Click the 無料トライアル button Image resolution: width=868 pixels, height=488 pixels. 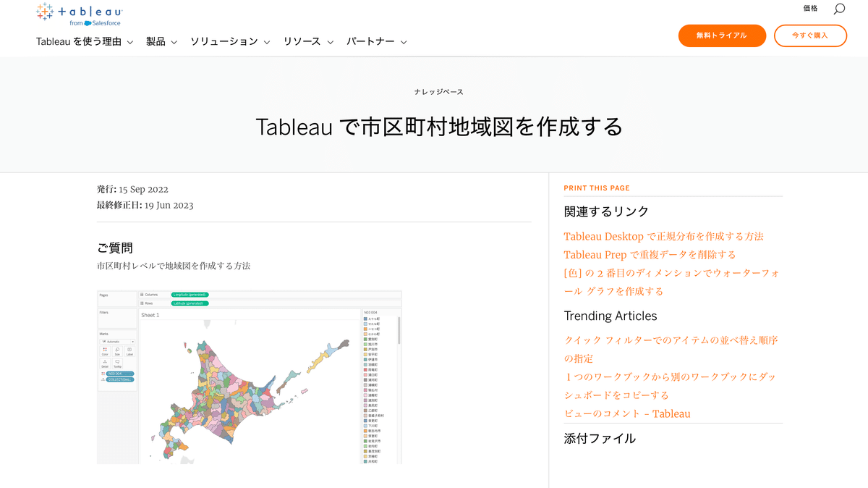tap(722, 35)
